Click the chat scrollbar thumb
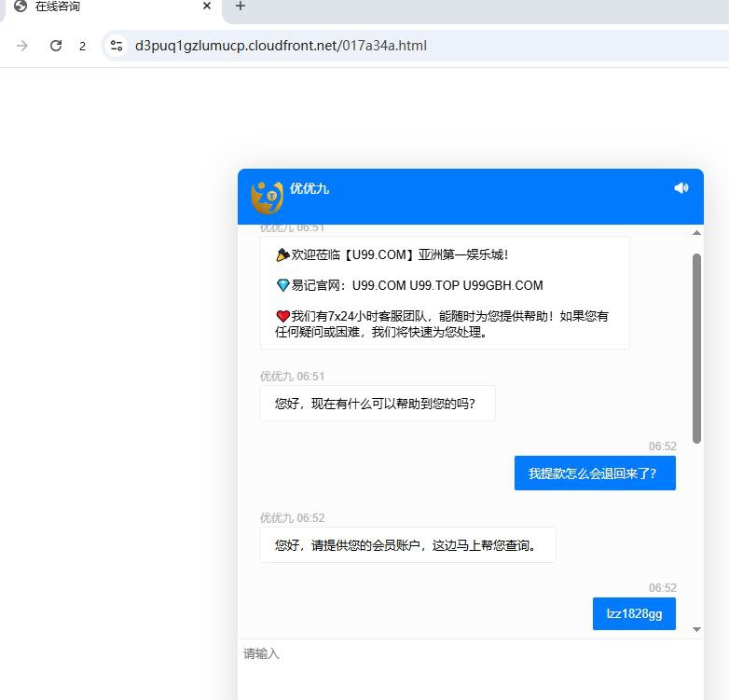Image resolution: width=729 pixels, height=700 pixels. tap(696, 347)
